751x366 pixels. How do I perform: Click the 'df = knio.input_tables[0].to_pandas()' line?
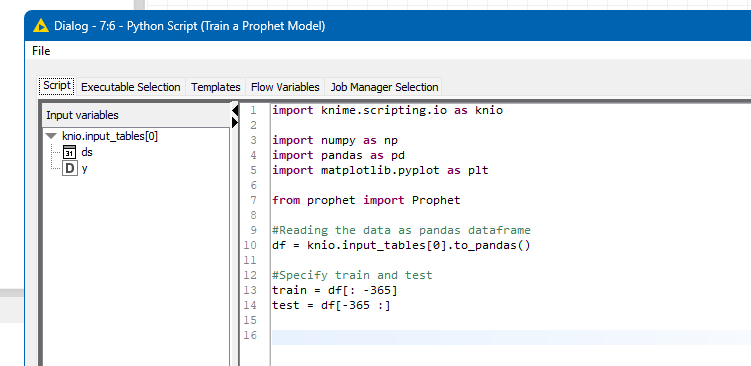[401, 245]
